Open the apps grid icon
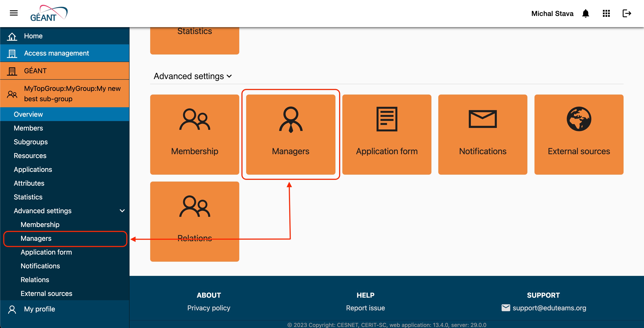This screenshot has width=644, height=328. coord(606,14)
